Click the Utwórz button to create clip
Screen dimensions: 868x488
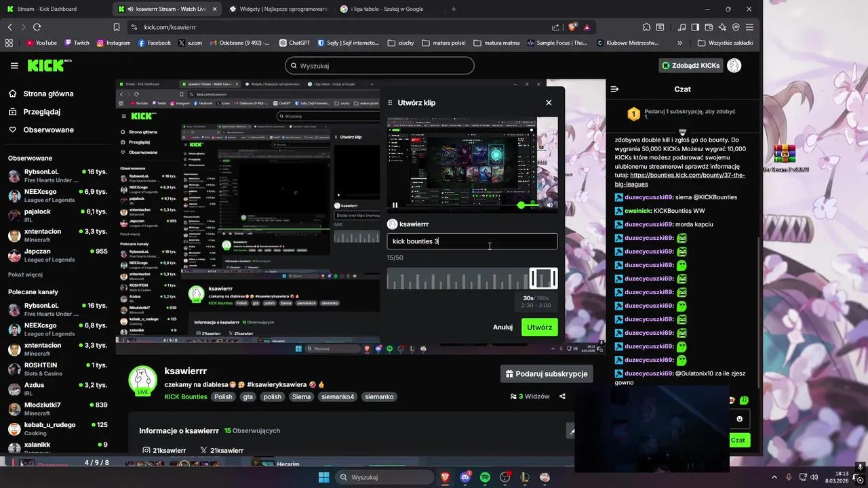[x=539, y=327]
